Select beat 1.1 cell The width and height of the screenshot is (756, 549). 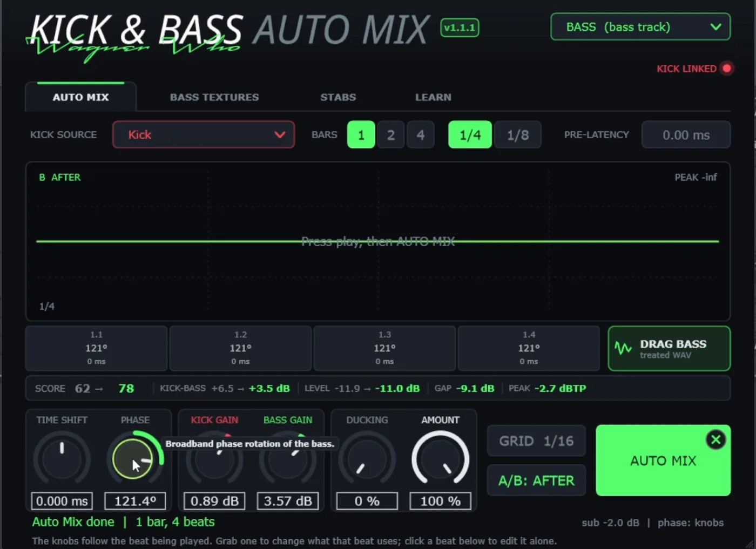(x=97, y=348)
